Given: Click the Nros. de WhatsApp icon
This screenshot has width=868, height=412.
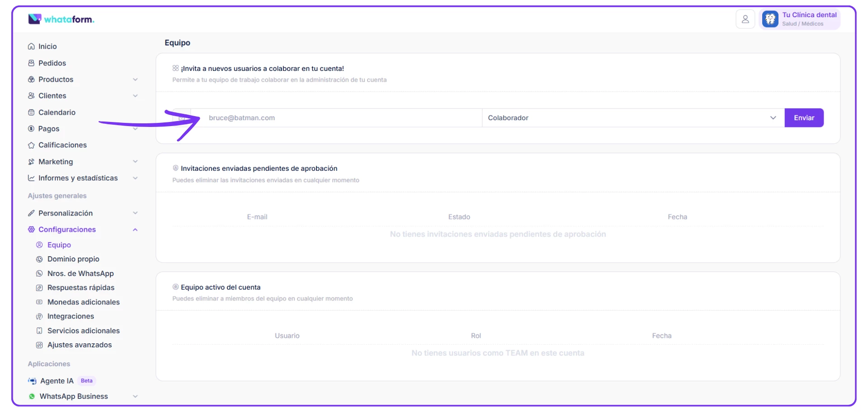Looking at the screenshot, I should click(x=39, y=274).
